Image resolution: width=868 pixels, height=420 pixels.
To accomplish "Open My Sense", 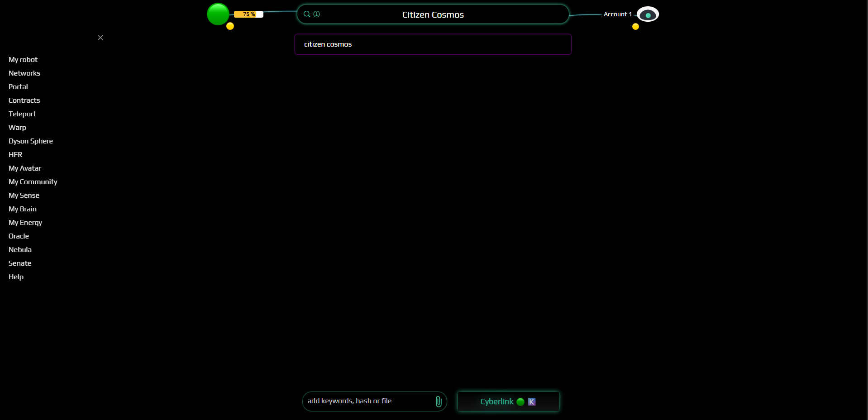I will 24,196.
